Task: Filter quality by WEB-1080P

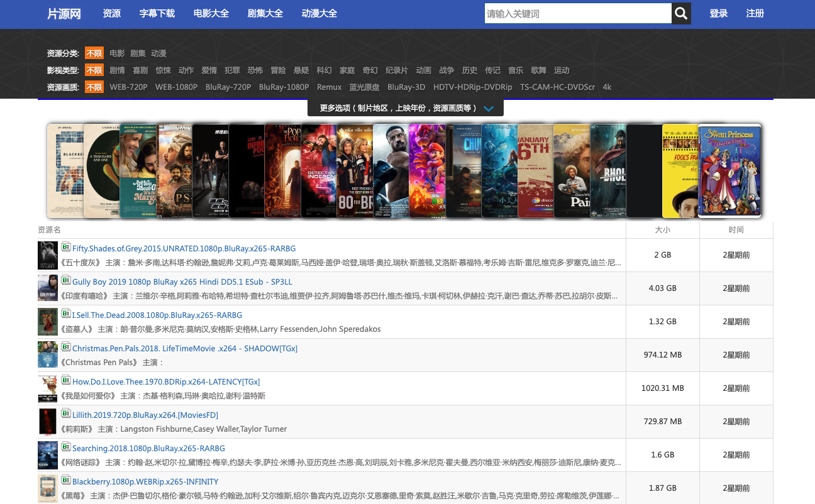Action: click(x=176, y=87)
